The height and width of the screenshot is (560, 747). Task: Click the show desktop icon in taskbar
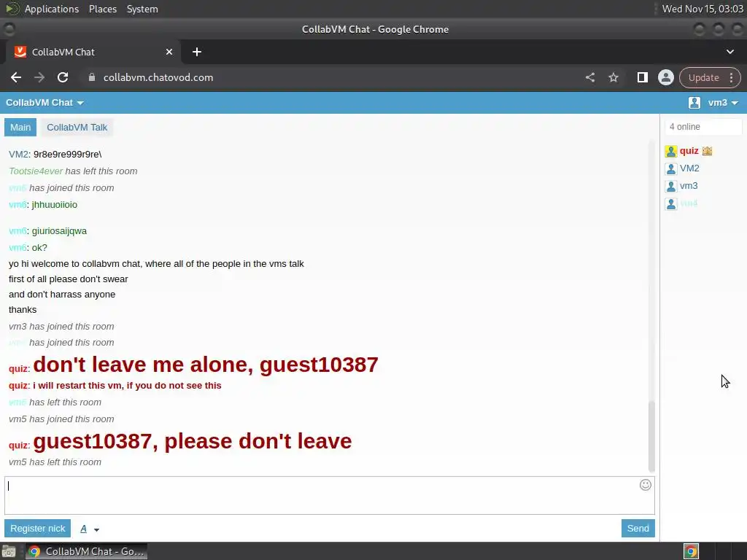tap(9, 551)
